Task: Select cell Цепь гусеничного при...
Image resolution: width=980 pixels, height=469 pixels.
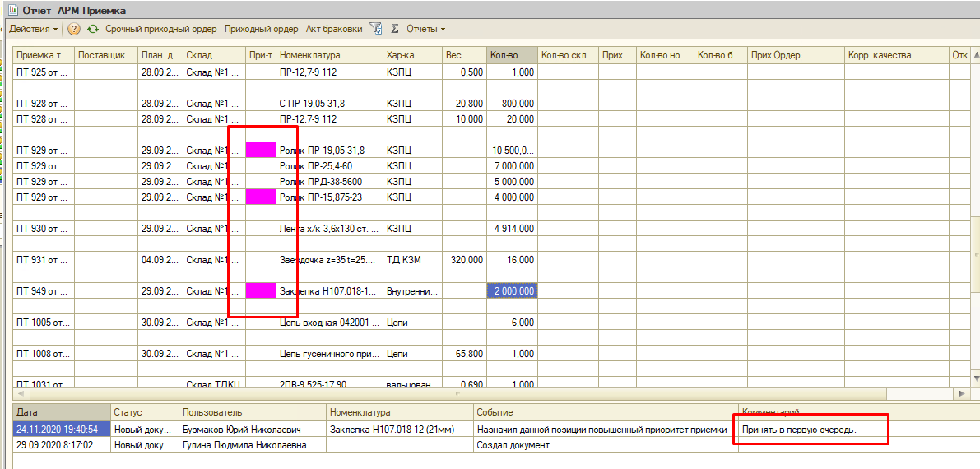Action: 329,353
